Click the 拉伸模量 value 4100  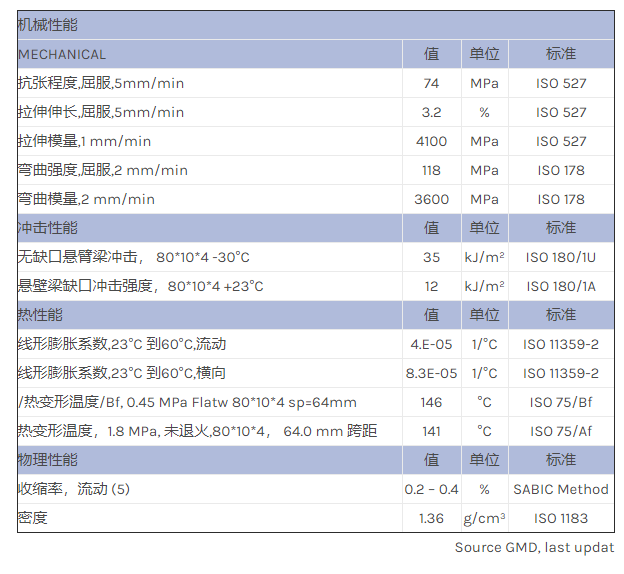pyautogui.click(x=431, y=141)
